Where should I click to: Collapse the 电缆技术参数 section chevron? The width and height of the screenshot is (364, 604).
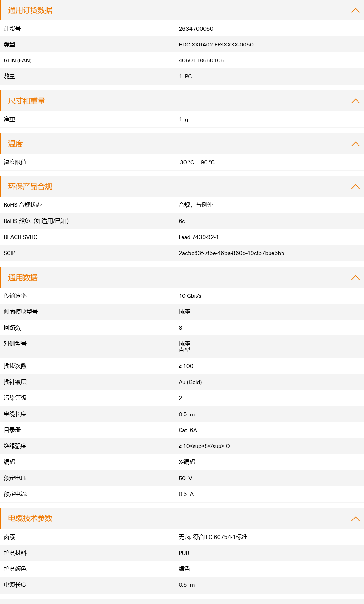tap(356, 519)
